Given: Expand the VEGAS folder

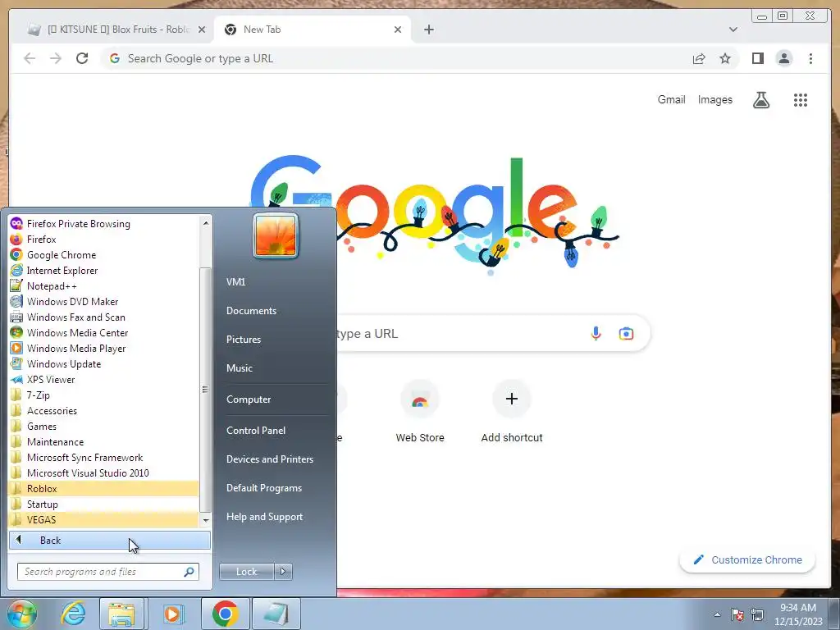Looking at the screenshot, I should coord(103,519).
